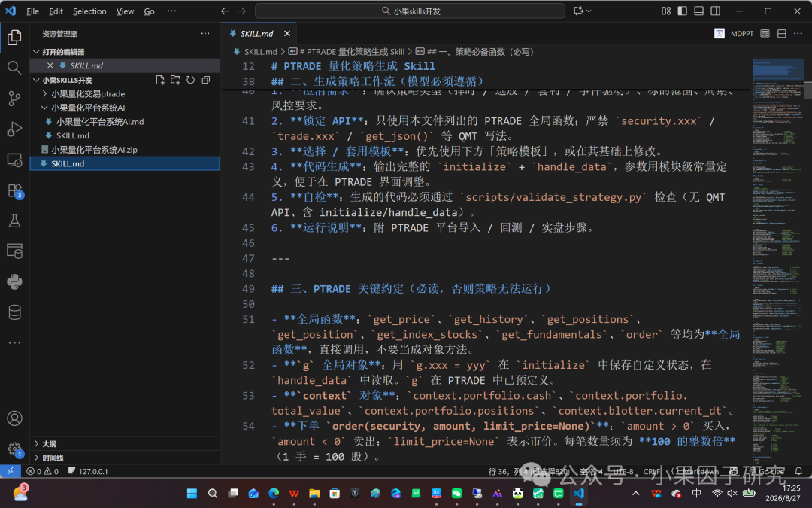Create a new folder in explorer
Image resolution: width=812 pixels, height=508 pixels.
175,80
